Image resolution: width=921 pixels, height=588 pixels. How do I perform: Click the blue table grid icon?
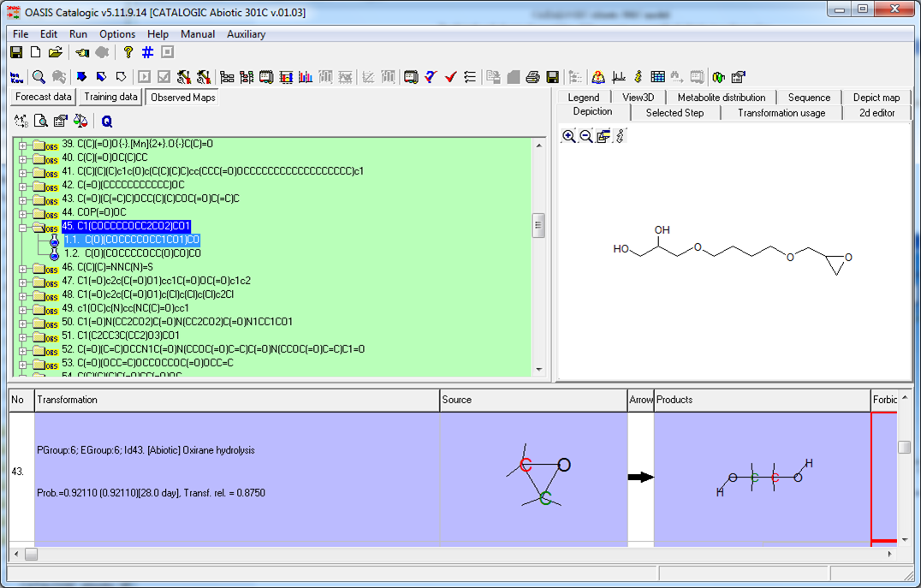pyautogui.click(x=658, y=77)
